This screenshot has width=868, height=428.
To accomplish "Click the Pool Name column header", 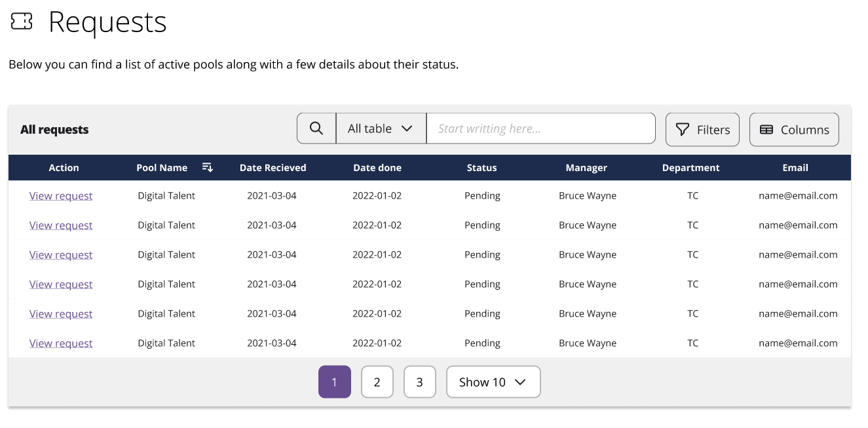I will pyautogui.click(x=162, y=168).
